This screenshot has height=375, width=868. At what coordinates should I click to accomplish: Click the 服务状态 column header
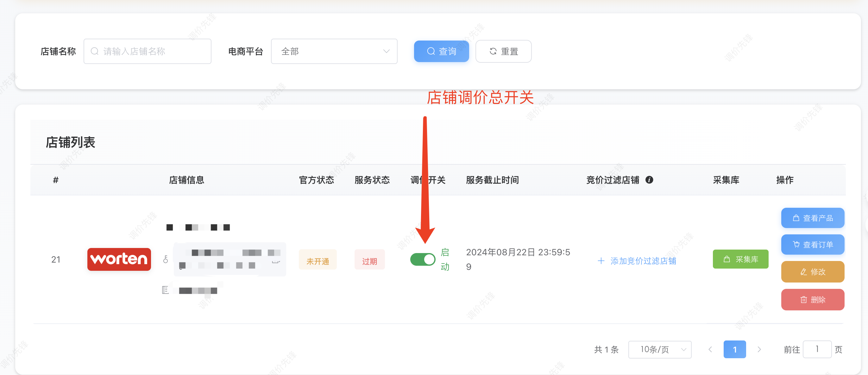tap(372, 180)
